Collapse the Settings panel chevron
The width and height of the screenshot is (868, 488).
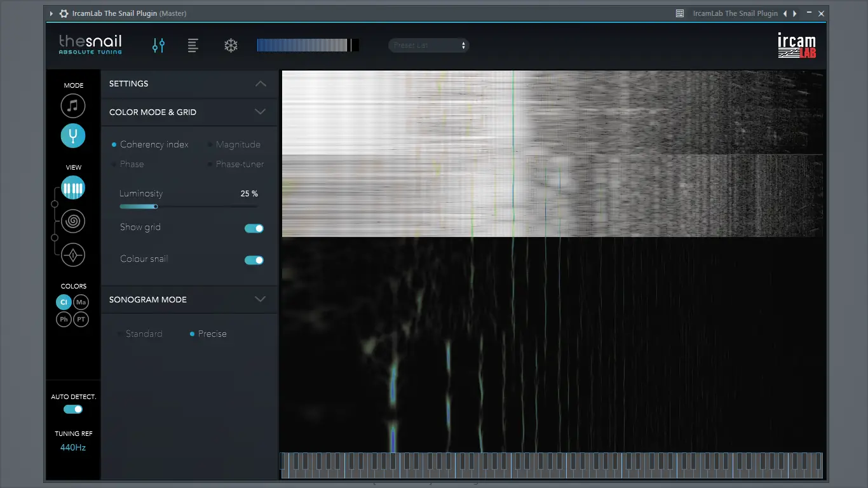click(261, 83)
